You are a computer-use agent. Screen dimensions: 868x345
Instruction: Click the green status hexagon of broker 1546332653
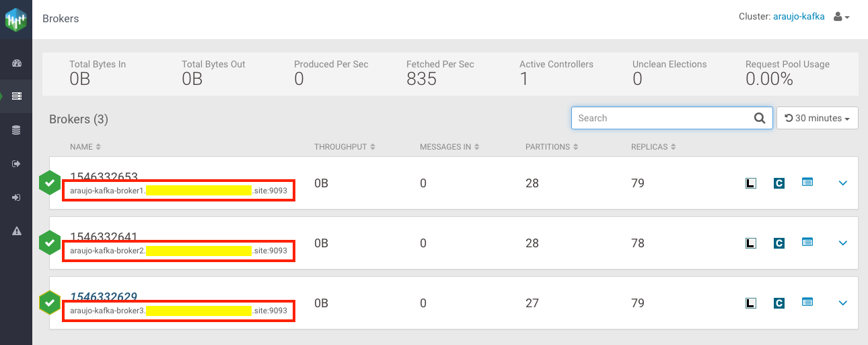(x=49, y=183)
